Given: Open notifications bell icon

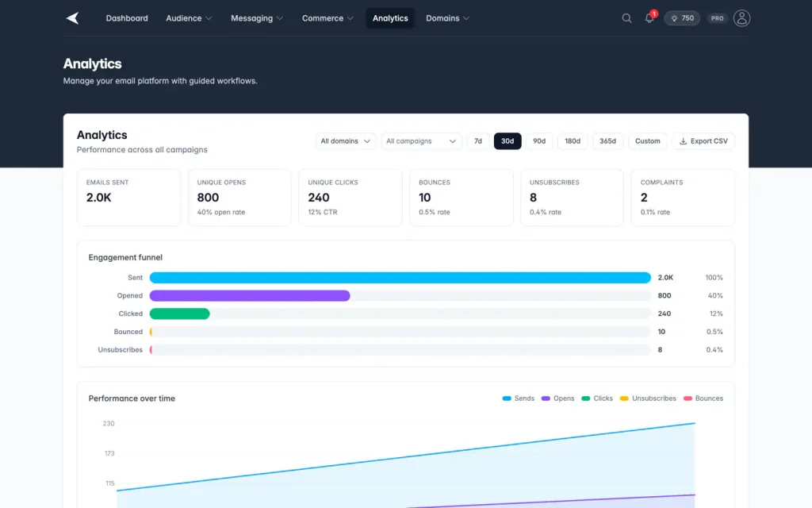Looking at the screenshot, I should point(649,18).
